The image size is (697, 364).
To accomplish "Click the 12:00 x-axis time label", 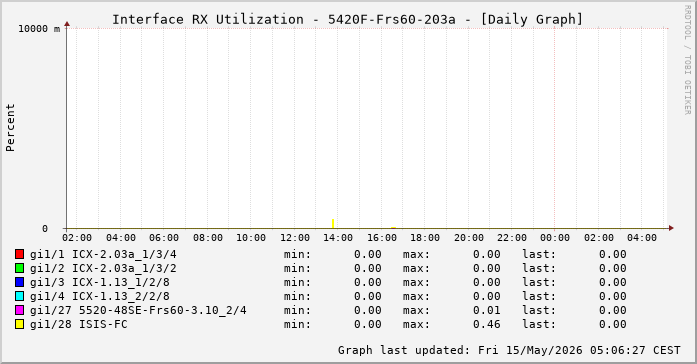I will point(295,238).
